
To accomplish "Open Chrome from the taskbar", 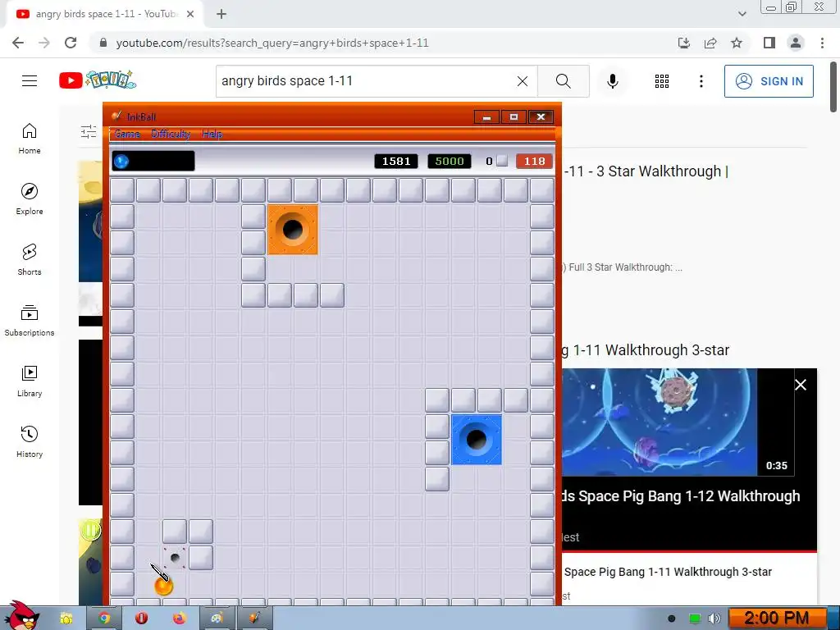I will click(104, 619).
